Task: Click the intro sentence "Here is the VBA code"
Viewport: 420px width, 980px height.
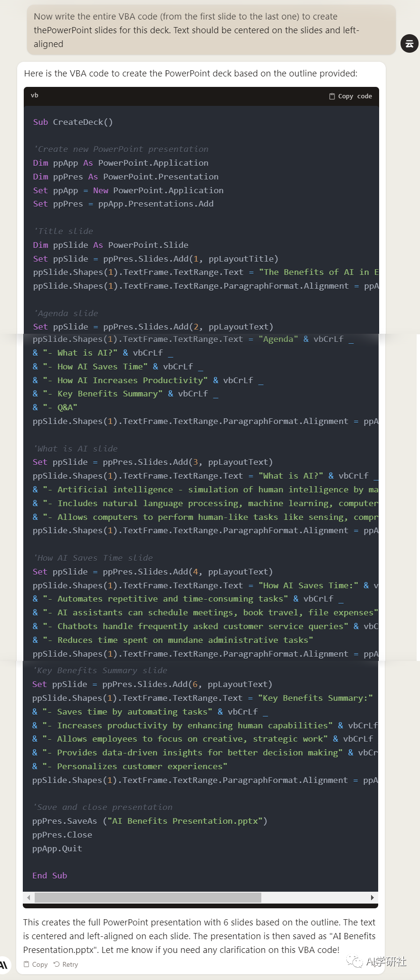Action: point(191,73)
